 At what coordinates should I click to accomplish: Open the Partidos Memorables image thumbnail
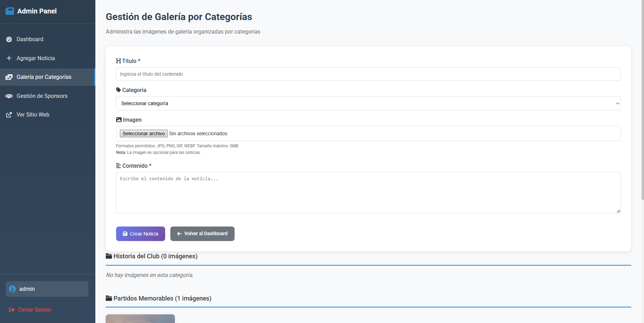click(x=140, y=319)
